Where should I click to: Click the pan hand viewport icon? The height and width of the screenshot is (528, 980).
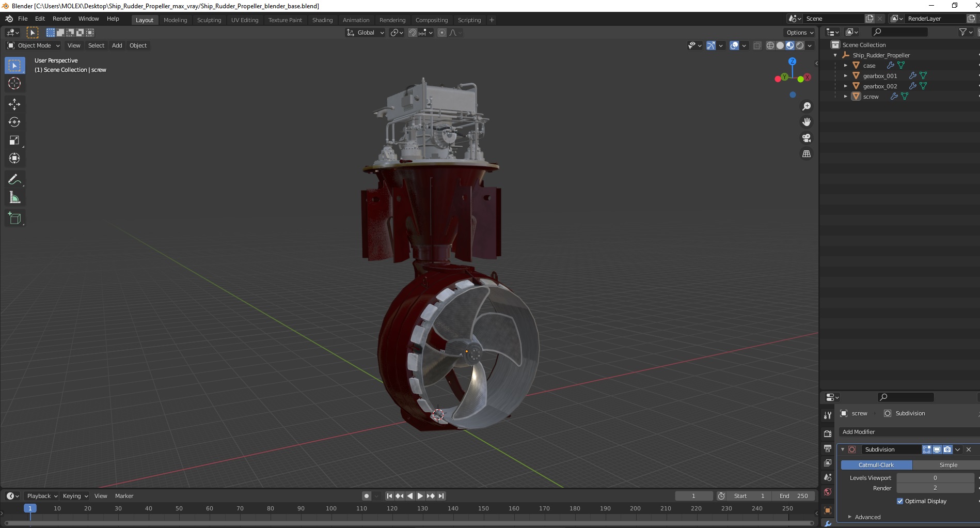(x=806, y=122)
